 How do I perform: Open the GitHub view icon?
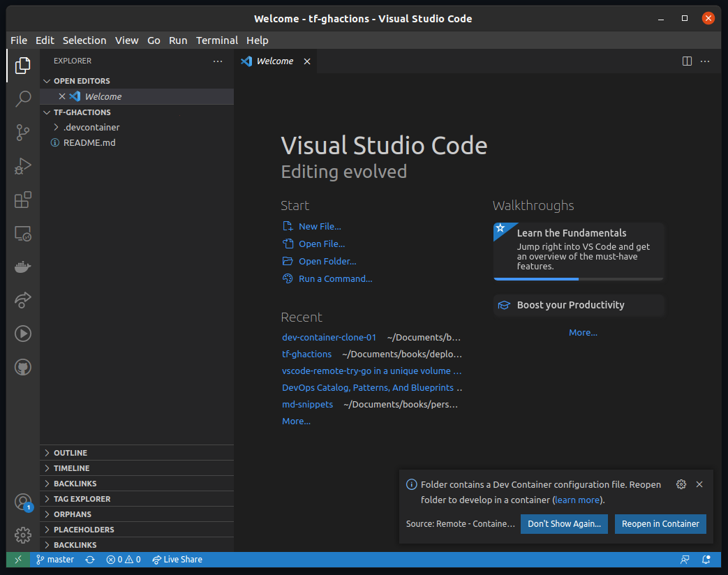(x=23, y=367)
